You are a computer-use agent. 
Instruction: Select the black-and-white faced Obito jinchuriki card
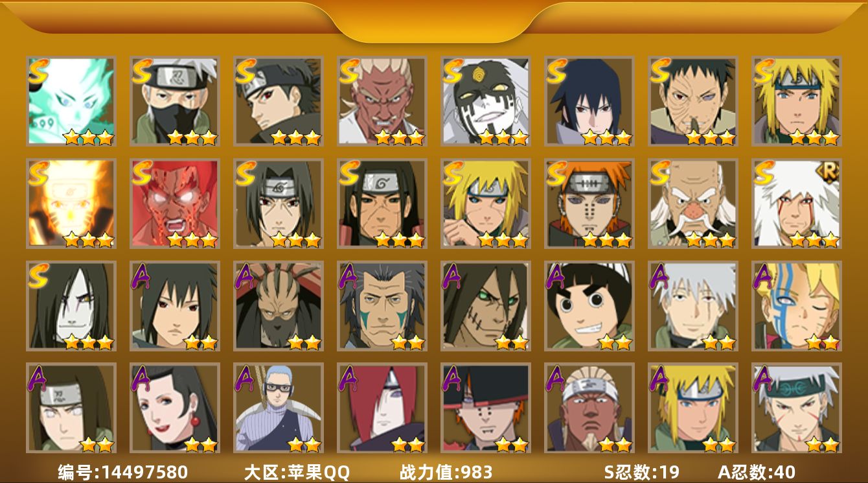coord(485,100)
